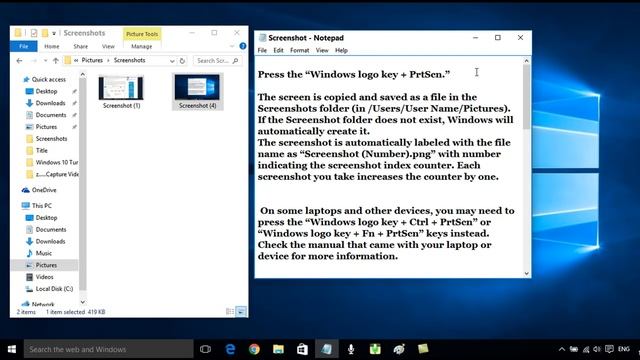Open the File tab in File Explorer
Image resolution: width=640 pixels, height=360 pixels.
(24, 47)
